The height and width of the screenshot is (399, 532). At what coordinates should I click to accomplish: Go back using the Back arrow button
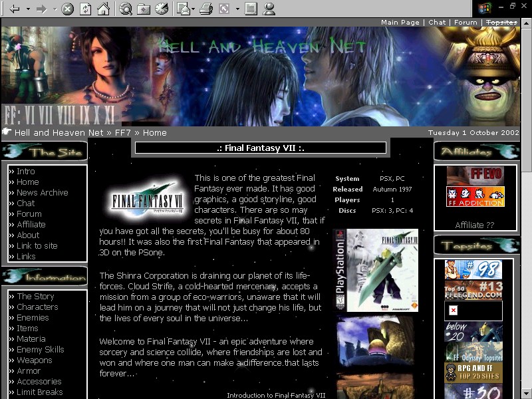coord(14,9)
